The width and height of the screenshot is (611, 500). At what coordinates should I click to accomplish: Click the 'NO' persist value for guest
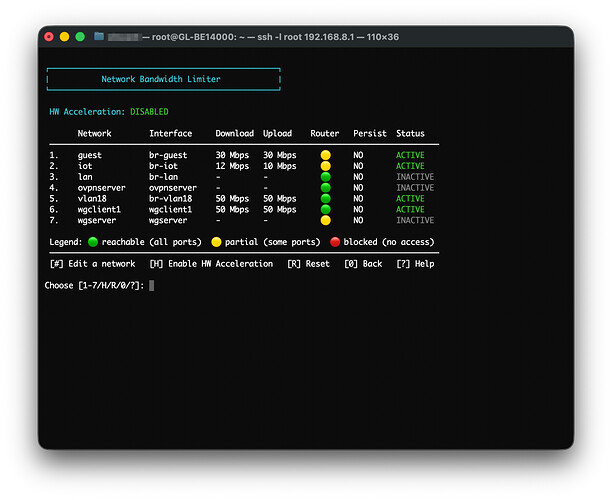pos(358,155)
